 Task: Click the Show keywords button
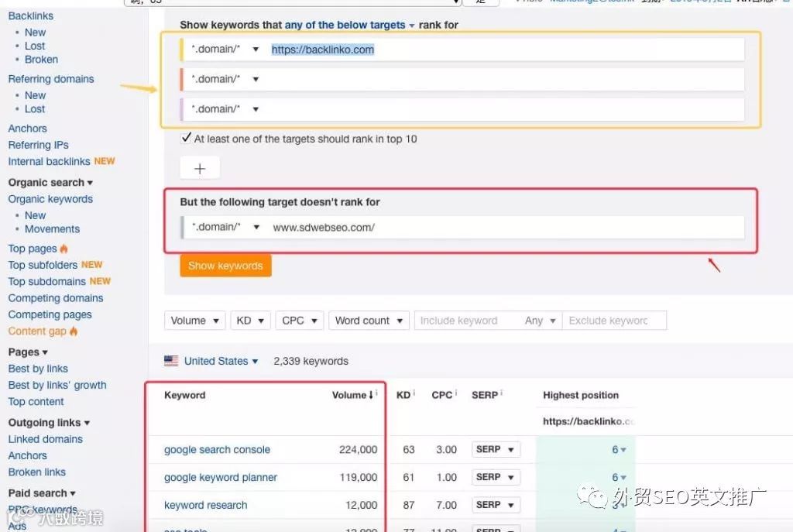225,266
